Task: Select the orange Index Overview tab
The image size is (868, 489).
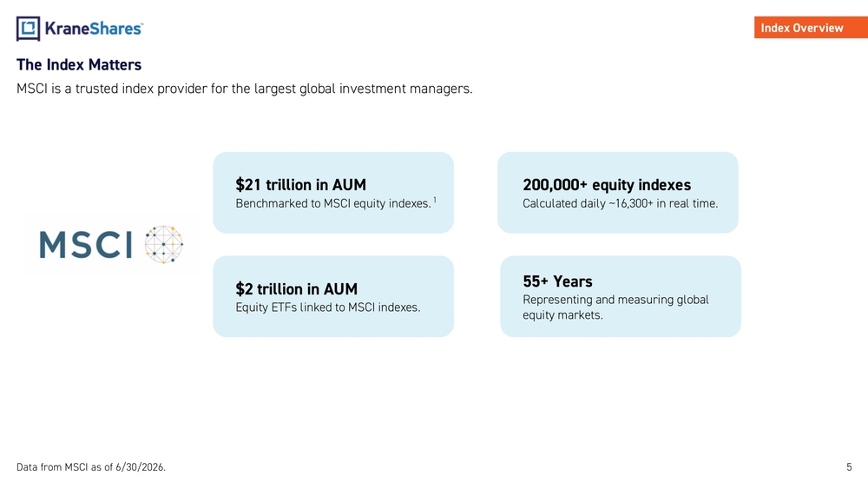Action: click(811, 28)
